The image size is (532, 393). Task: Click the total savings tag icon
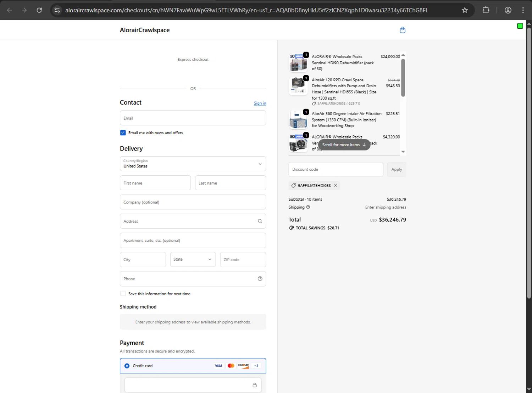[x=291, y=228]
